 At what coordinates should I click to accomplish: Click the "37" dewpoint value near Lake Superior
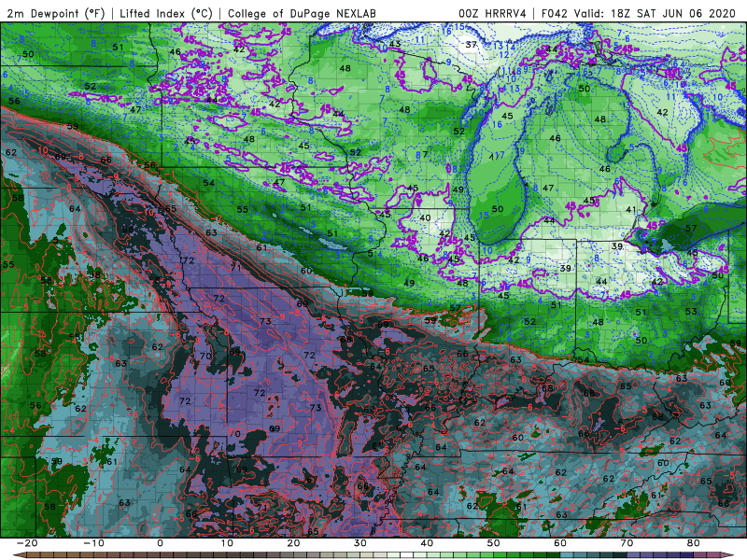point(471,44)
